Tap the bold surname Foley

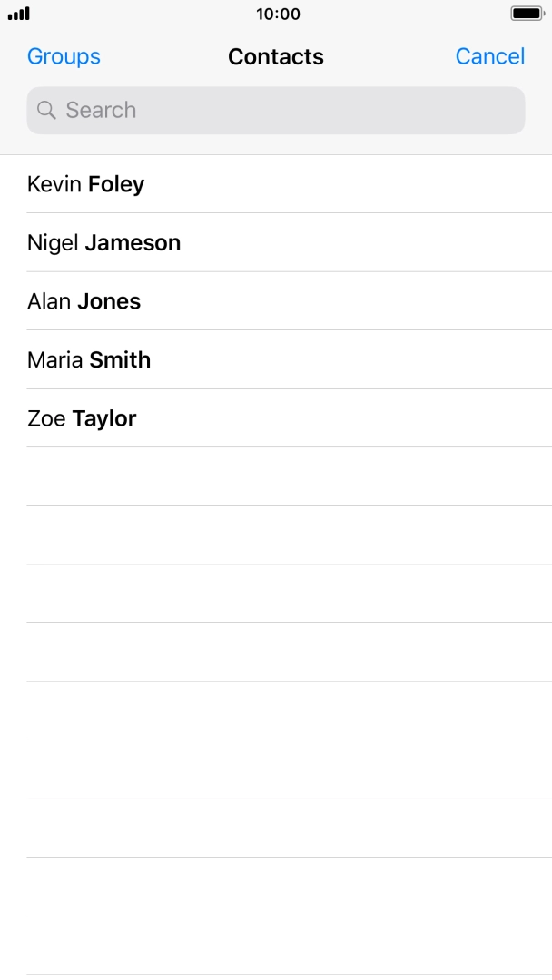click(116, 184)
